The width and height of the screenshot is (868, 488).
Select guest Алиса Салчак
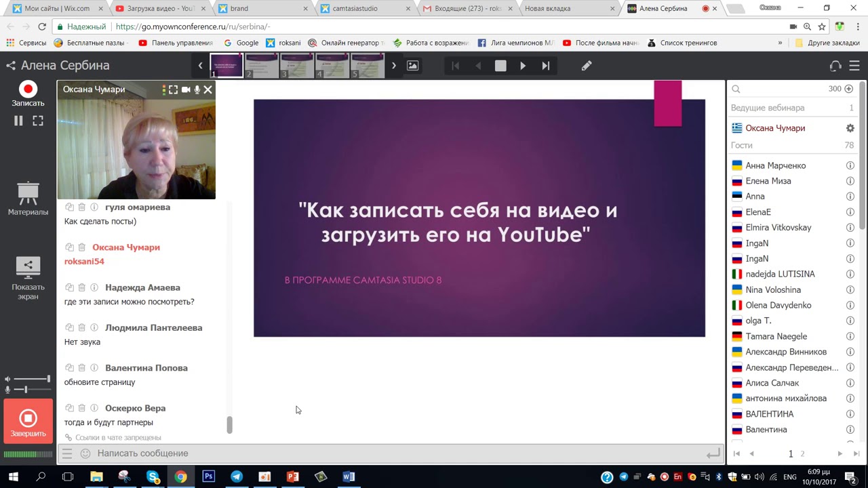[772, 383]
